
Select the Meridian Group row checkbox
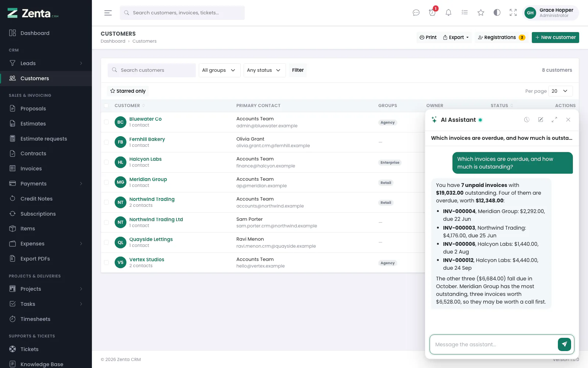106,182
